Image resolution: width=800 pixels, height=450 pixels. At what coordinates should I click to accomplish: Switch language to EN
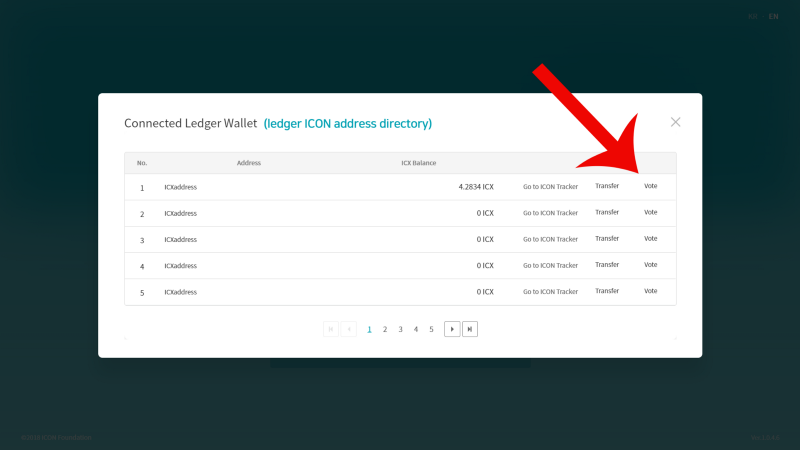tap(773, 16)
